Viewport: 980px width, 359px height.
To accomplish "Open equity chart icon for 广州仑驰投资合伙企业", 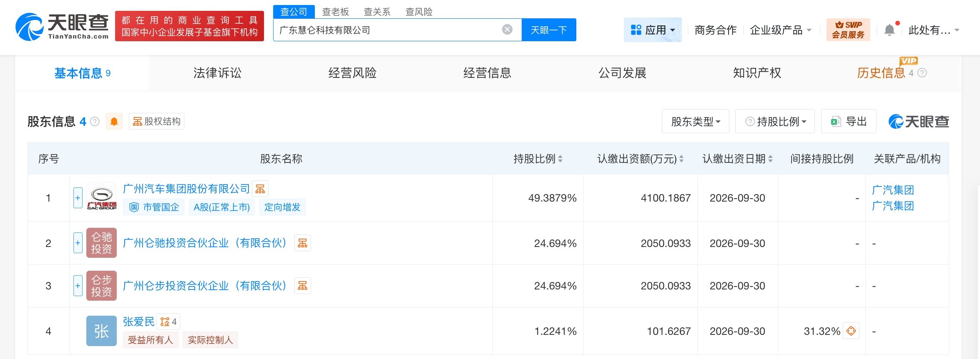I will [303, 243].
